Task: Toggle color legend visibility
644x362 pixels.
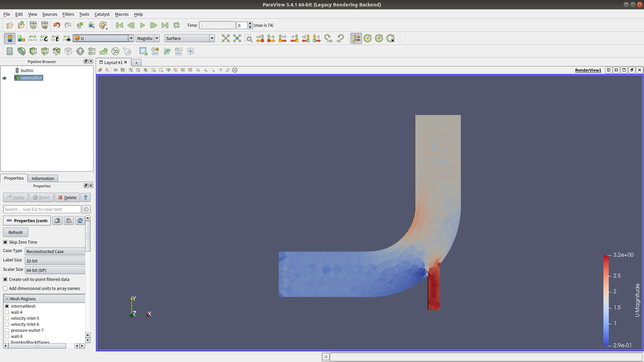Action: (x=10, y=39)
